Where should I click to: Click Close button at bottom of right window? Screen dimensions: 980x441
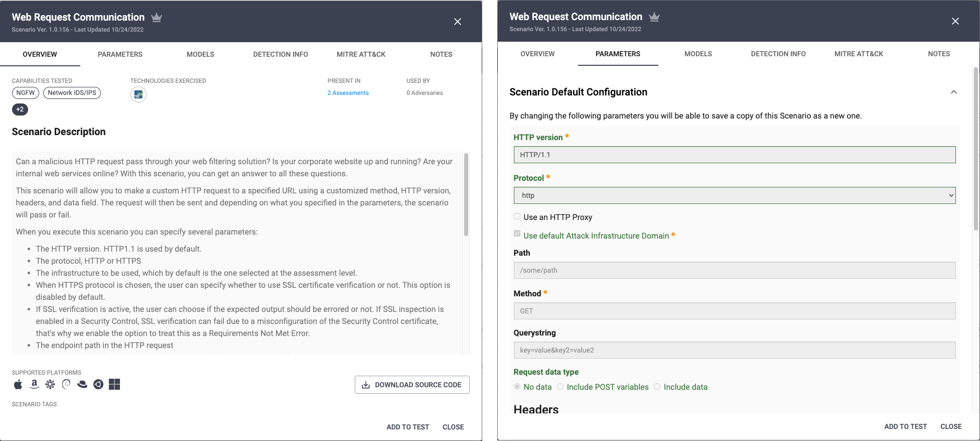pyautogui.click(x=951, y=426)
